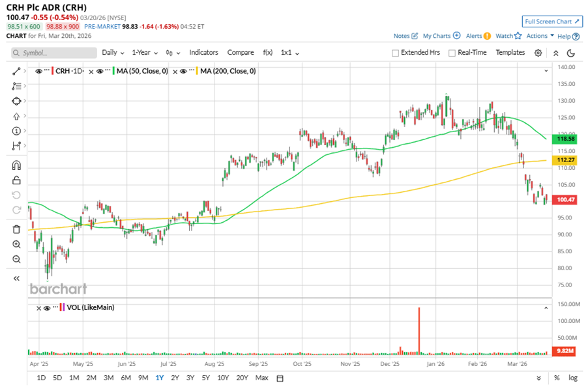The width and height of the screenshot is (588, 392).
Task: Click the undo arrow icon
Action: pos(16,195)
